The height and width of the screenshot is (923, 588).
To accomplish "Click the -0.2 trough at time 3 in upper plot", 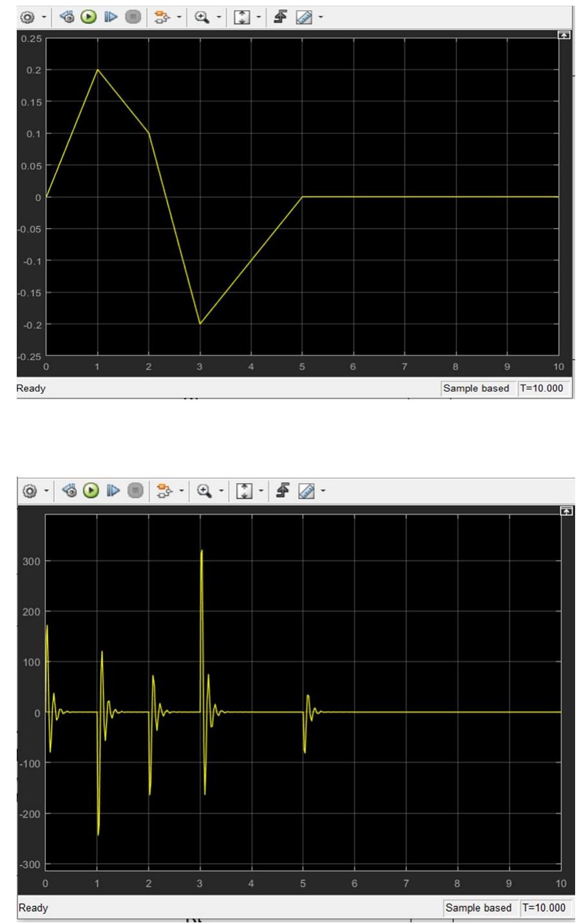I will [200, 323].
